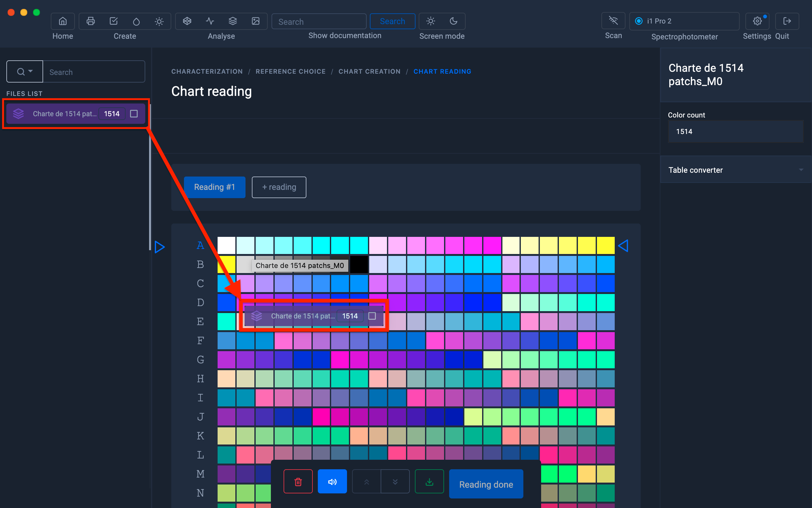812x508 pixels.
Task: Click the Charte de 1514 patchs_M0 panel title
Action: [x=706, y=75]
